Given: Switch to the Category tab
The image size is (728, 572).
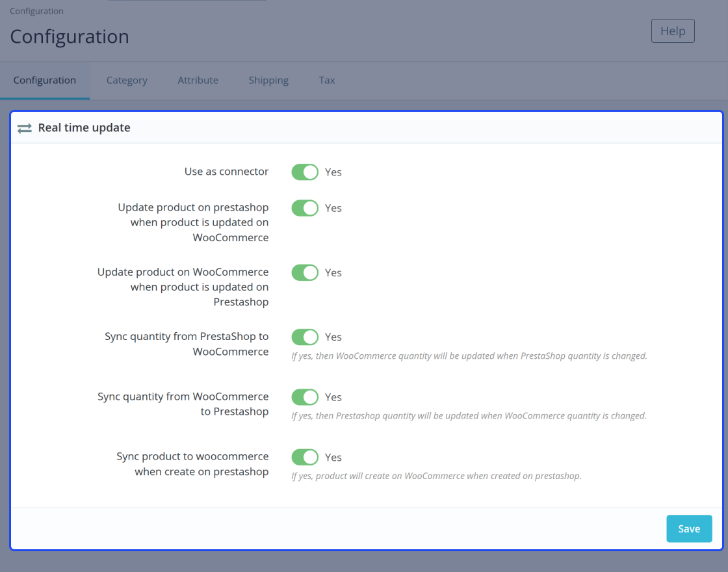Looking at the screenshot, I should coord(127,81).
